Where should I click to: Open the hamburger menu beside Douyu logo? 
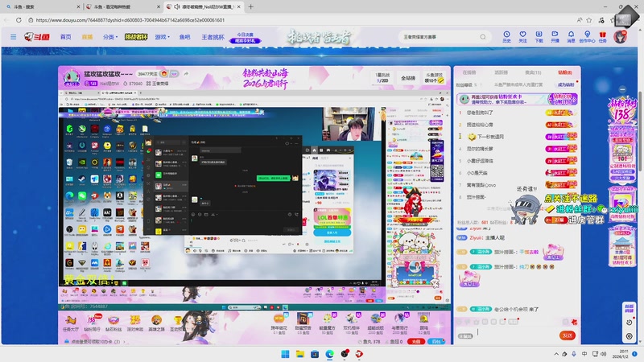[13, 37]
